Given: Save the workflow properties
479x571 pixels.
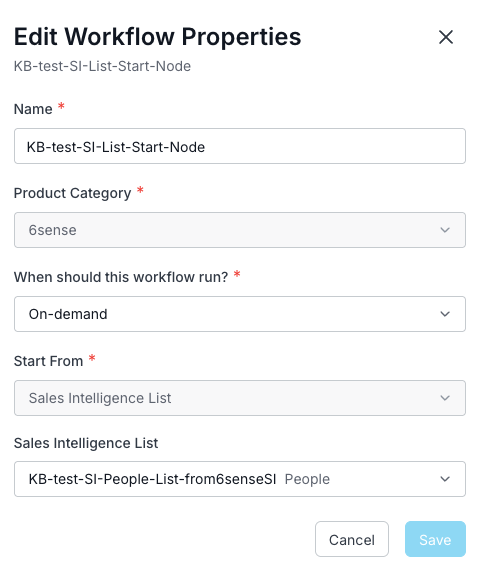Looking at the screenshot, I should 435,539.
